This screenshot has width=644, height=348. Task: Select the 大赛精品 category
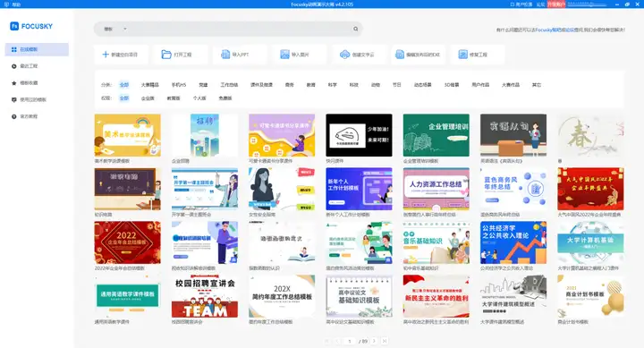150,85
